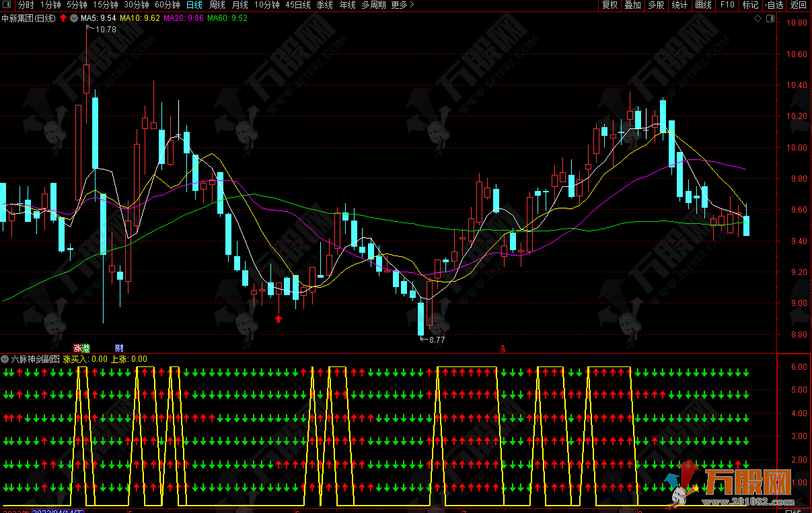Select the 15分钟 period tab
Image resolution: width=812 pixels, height=513 pixels.
tap(105, 5)
